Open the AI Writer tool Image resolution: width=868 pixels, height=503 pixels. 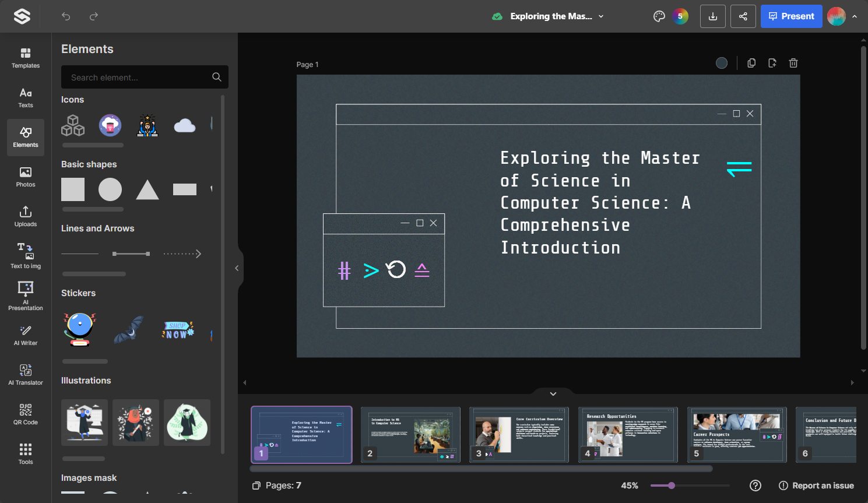click(x=26, y=336)
